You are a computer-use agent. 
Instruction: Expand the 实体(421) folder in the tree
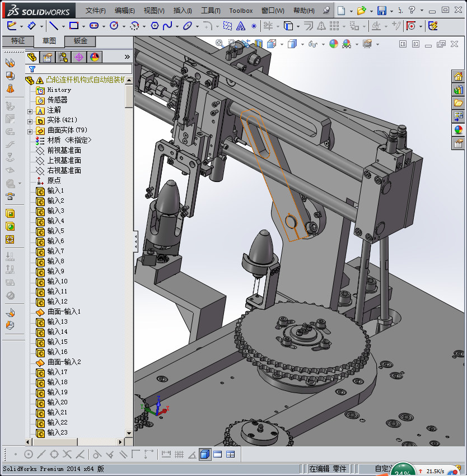[30, 120]
